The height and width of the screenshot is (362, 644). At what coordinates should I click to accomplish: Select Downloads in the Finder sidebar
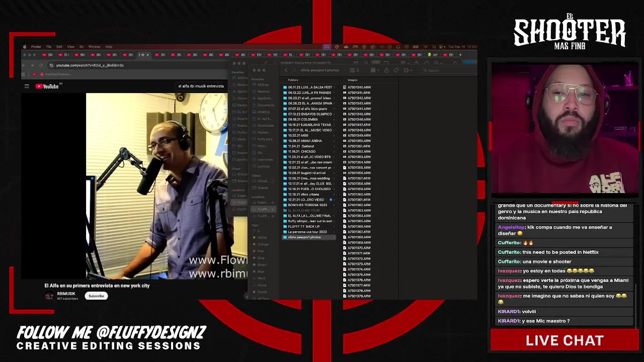(x=263, y=126)
